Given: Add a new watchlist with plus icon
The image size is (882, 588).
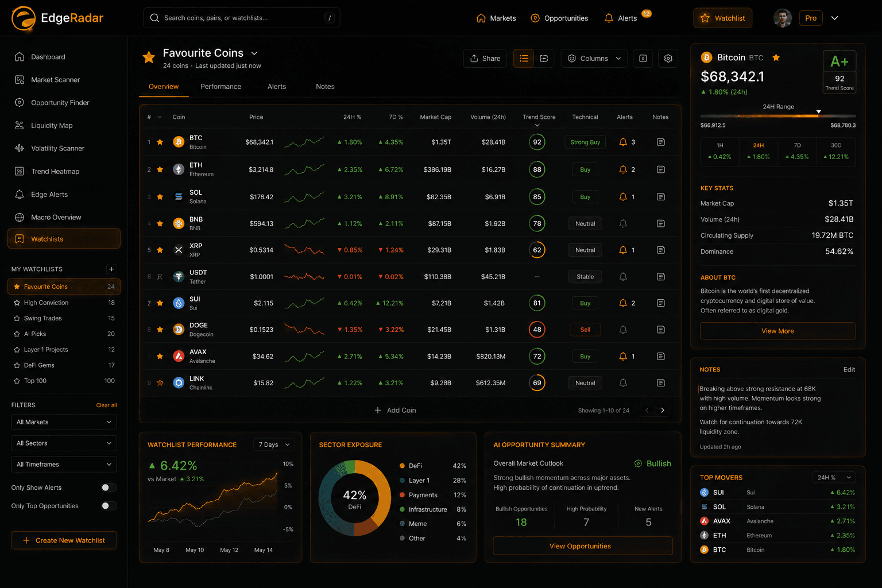Looking at the screenshot, I should point(111,269).
